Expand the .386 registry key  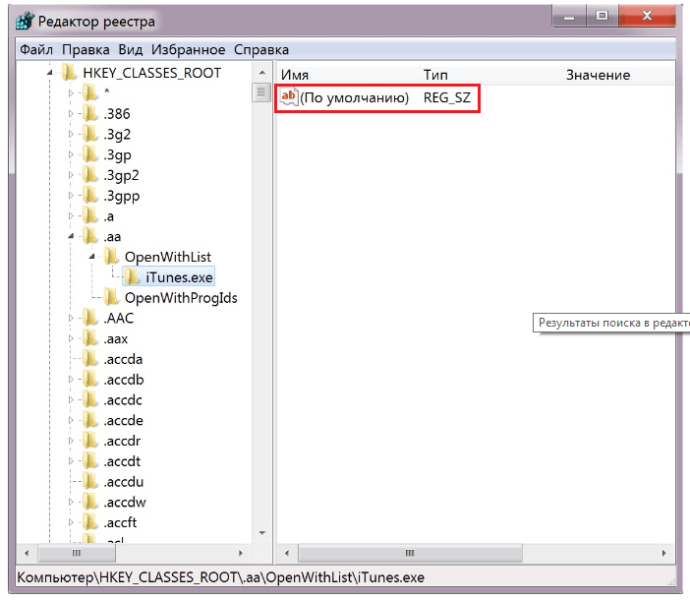(71, 114)
